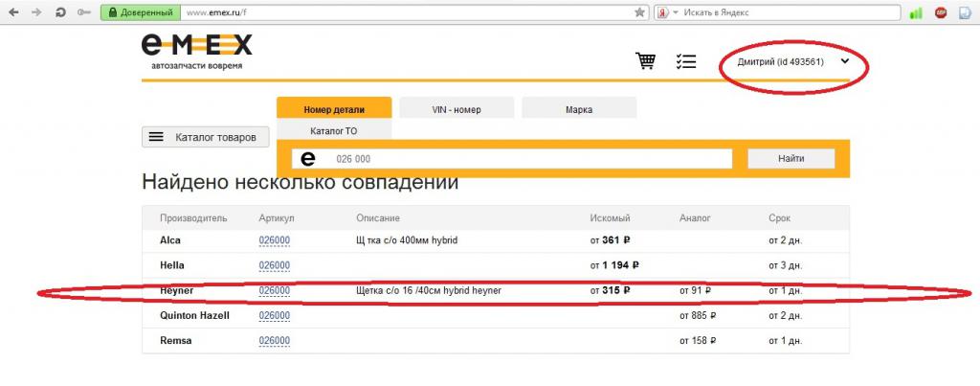The height and width of the screenshot is (386, 980).
Task: Click delivery term от 2 дн. for Alca
Action: [x=785, y=240]
